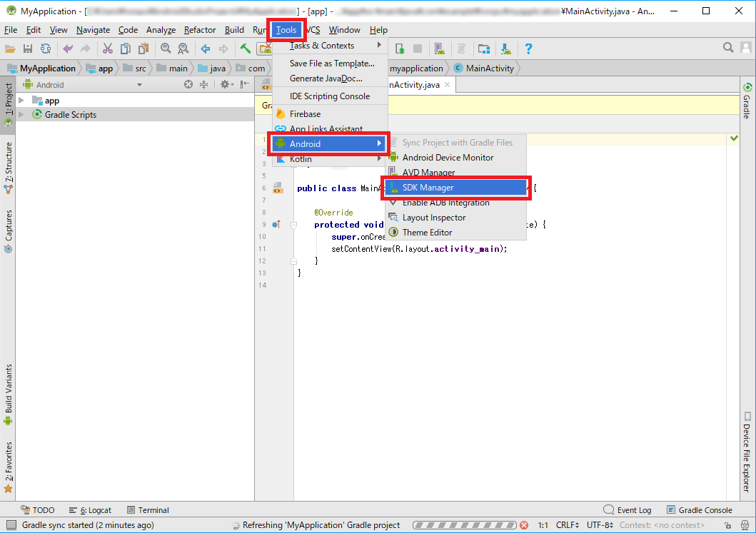Open the File menu
The image size is (756, 533).
click(11, 30)
